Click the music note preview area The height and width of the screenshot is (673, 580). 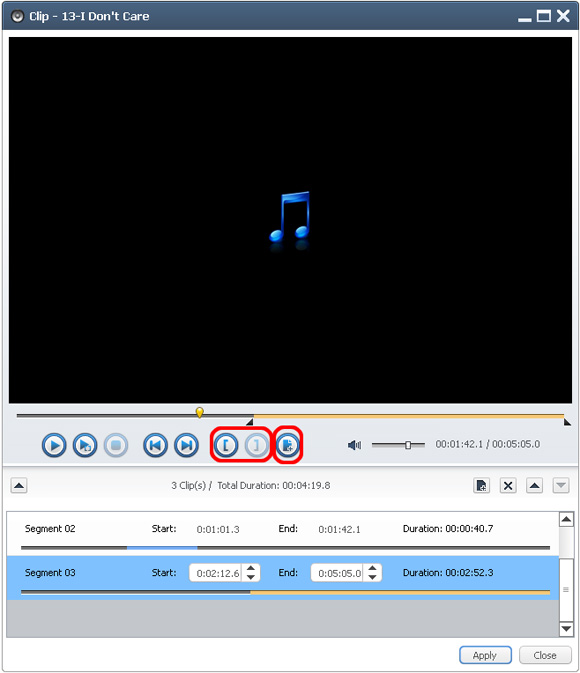[x=290, y=220]
